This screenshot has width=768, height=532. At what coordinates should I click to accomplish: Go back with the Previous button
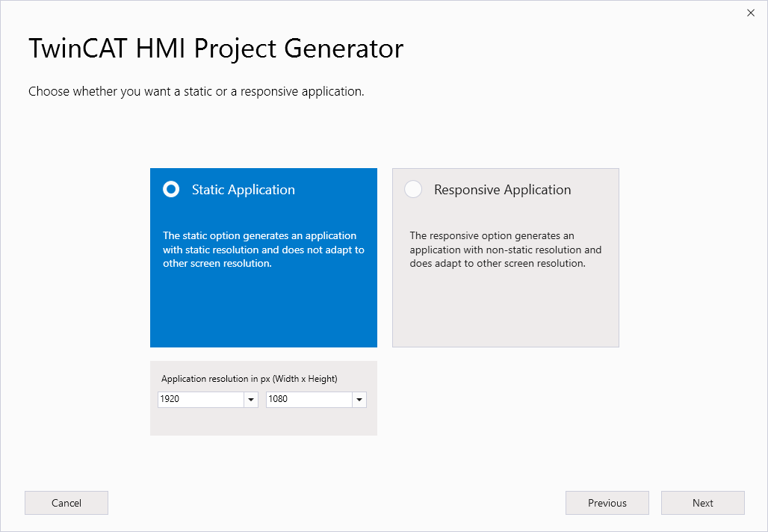click(607, 503)
